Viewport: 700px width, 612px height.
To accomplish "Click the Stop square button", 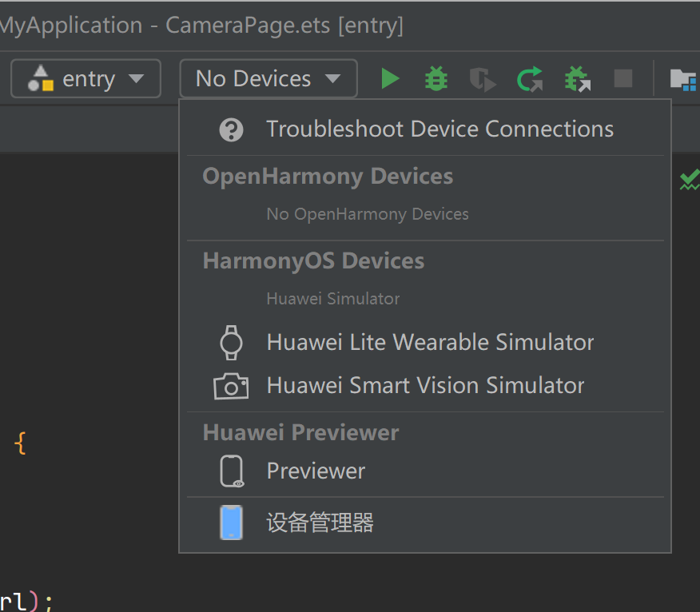I will pos(623,78).
